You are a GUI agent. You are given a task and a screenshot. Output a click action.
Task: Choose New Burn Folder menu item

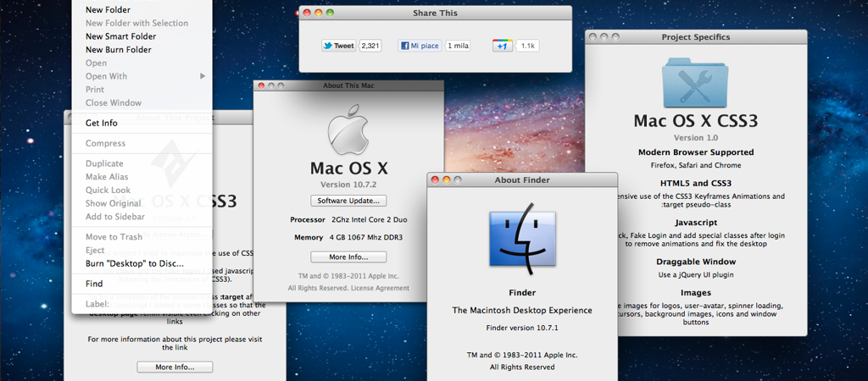click(x=119, y=50)
